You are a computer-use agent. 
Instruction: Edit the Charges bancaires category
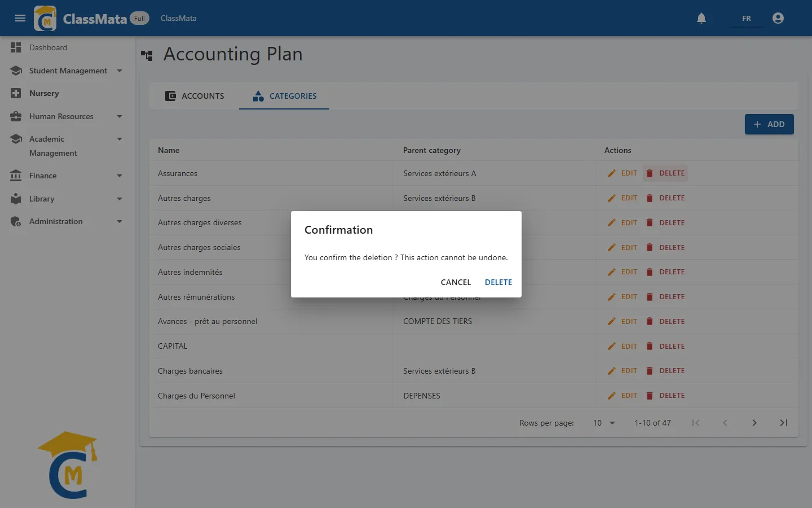(x=622, y=371)
